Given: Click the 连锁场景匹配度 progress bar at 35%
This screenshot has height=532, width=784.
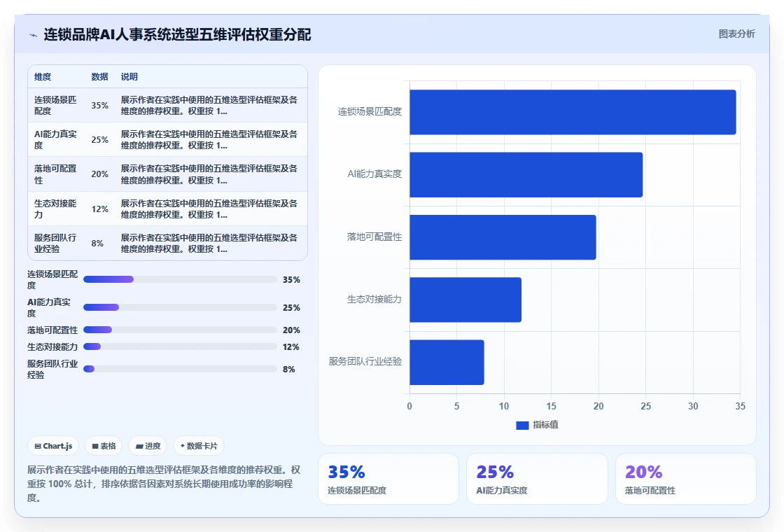Looking at the screenshot, I should 180,279.
